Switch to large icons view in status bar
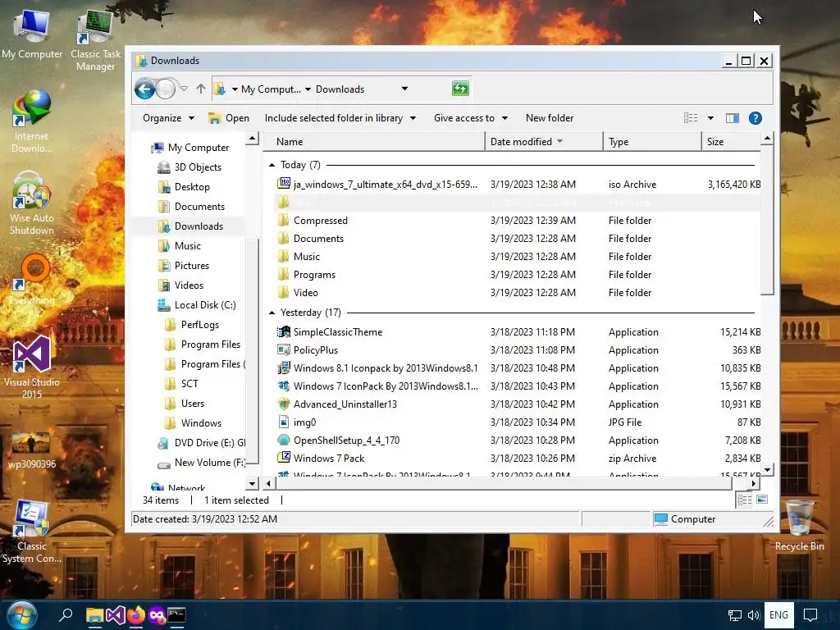This screenshot has height=630, width=840. click(x=762, y=500)
